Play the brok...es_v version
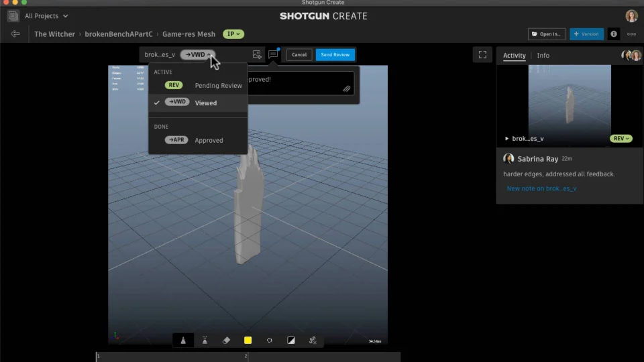This screenshot has height=362, width=644. (506, 139)
